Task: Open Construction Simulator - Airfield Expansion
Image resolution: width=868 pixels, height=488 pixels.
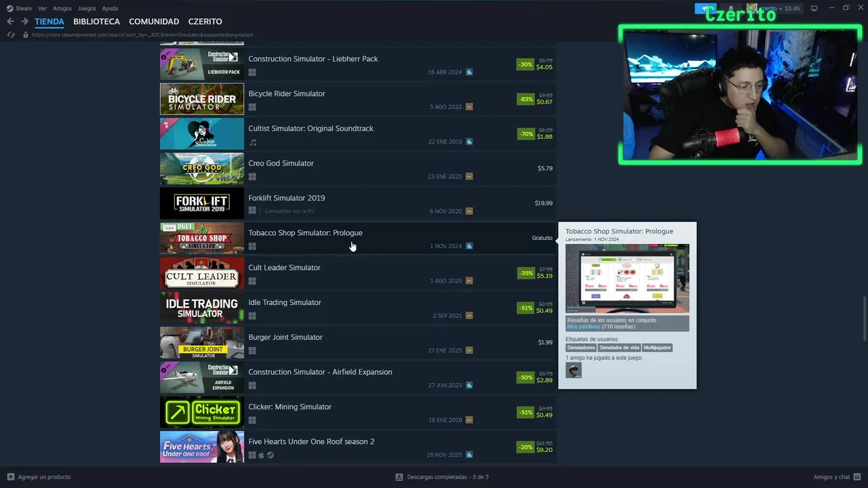Action: pos(358,378)
